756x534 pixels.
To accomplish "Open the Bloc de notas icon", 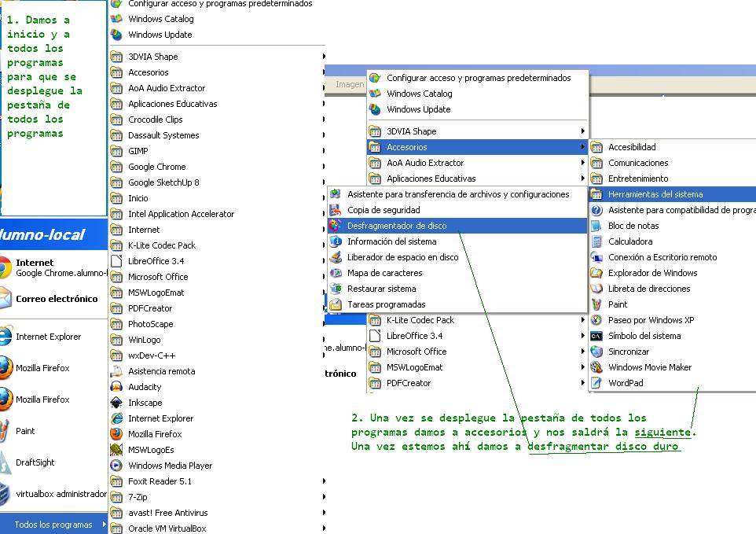I will tap(596, 225).
